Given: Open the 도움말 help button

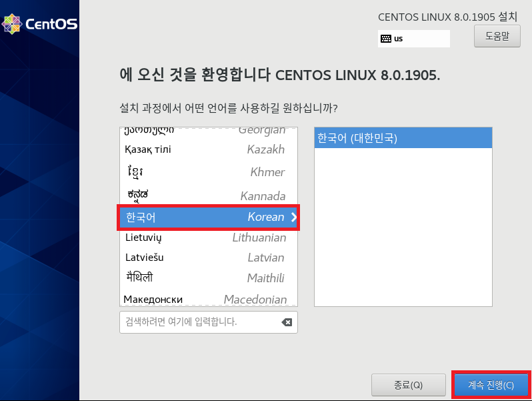Looking at the screenshot, I should (x=497, y=36).
